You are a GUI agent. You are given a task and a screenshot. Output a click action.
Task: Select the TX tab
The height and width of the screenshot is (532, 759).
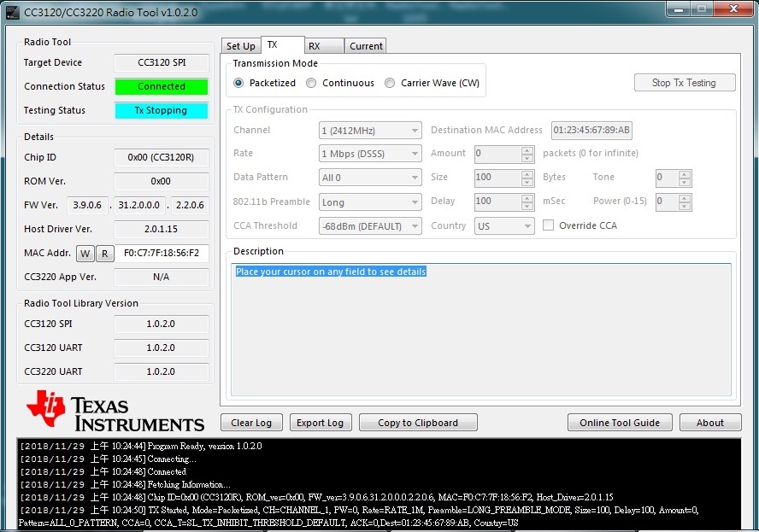pyautogui.click(x=283, y=45)
